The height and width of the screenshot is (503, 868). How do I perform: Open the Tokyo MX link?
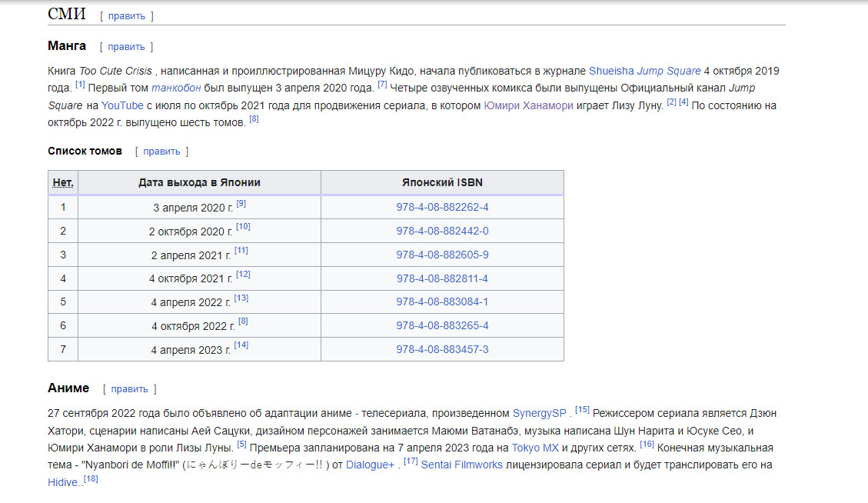[535, 448]
